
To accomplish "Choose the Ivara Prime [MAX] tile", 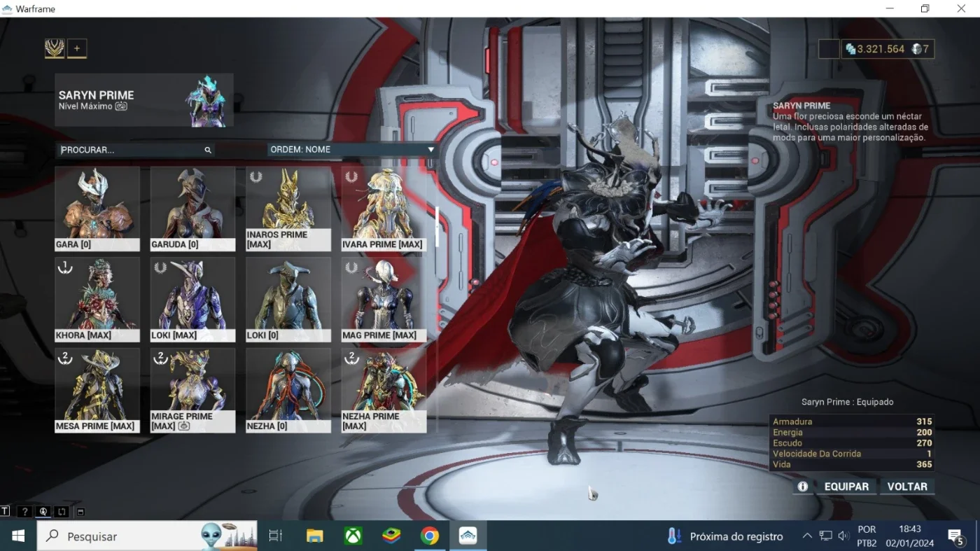I will pos(384,209).
